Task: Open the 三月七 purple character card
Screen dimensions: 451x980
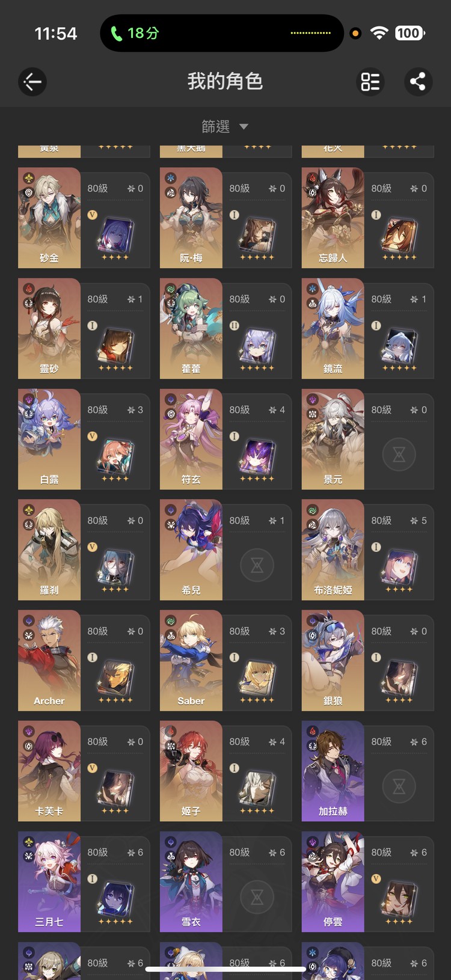Action: tap(84, 881)
